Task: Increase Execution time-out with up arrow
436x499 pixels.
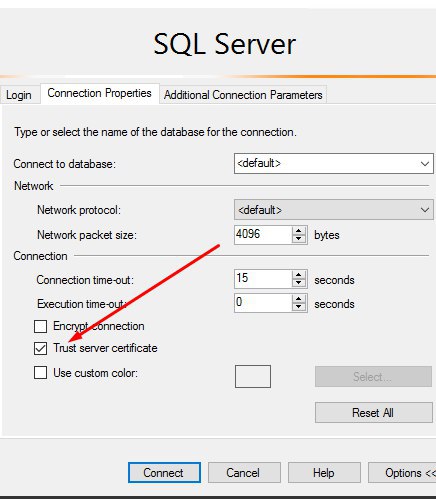Action: tap(299, 299)
